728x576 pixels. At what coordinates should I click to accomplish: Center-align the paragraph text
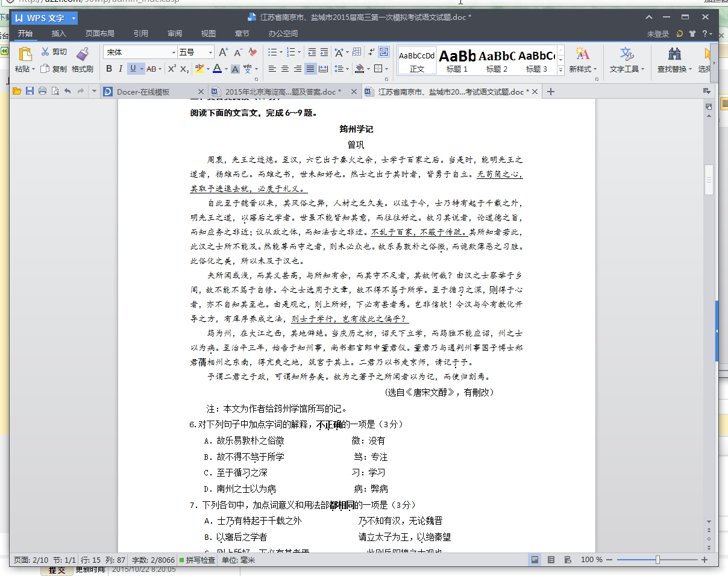[285, 69]
